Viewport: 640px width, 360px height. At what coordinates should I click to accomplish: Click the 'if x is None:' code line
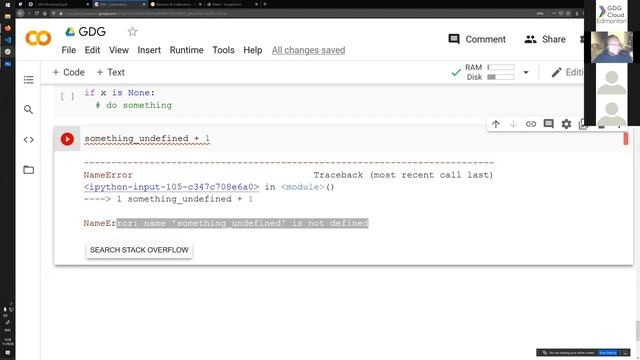pyautogui.click(x=120, y=93)
